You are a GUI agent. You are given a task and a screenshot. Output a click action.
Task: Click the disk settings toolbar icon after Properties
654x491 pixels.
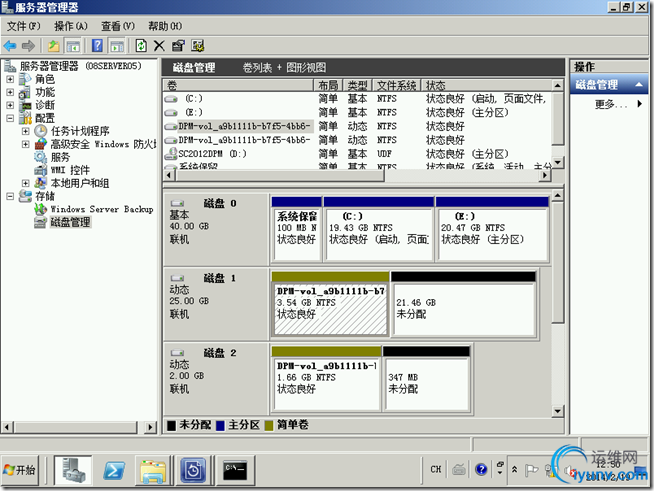(198, 46)
